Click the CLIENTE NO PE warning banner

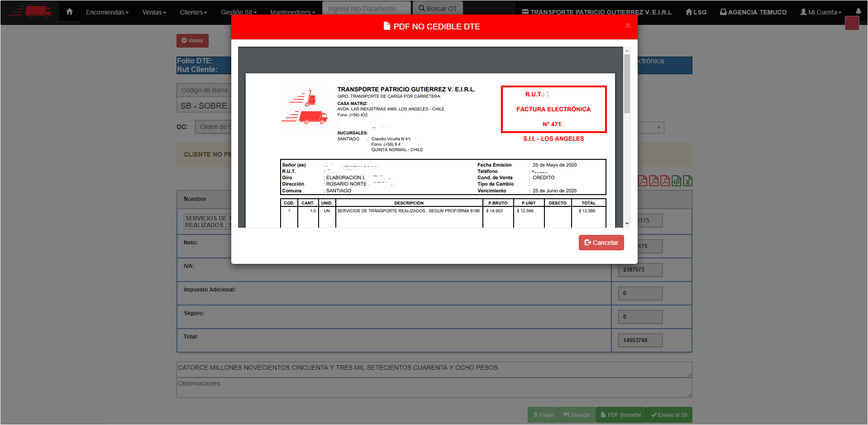(x=204, y=154)
